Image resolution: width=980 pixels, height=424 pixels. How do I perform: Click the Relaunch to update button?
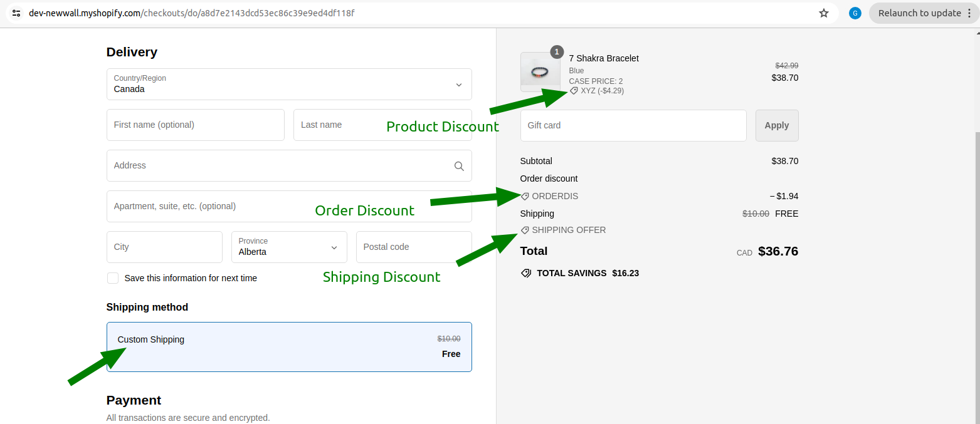coord(919,13)
